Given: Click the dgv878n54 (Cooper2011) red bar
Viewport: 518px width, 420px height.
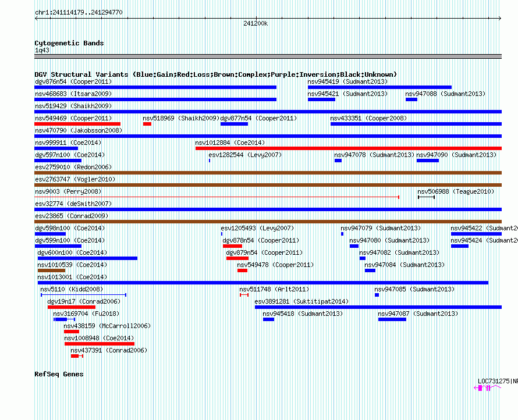Looking at the screenshot, I should (x=233, y=246).
